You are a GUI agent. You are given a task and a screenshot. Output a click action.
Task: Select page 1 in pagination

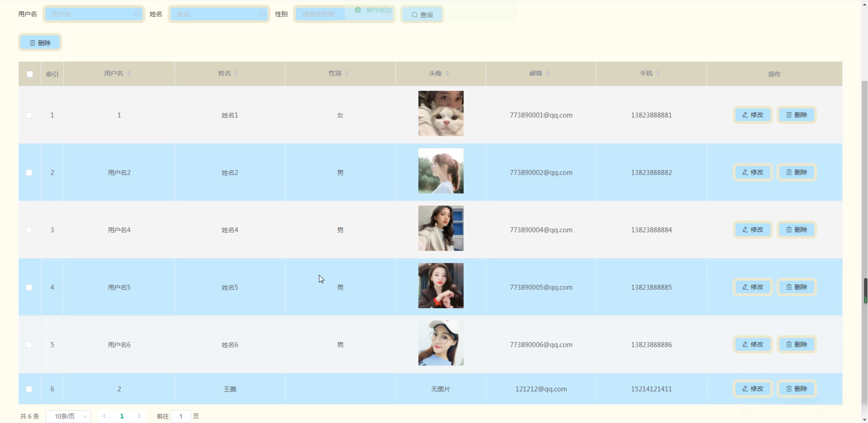(x=122, y=416)
